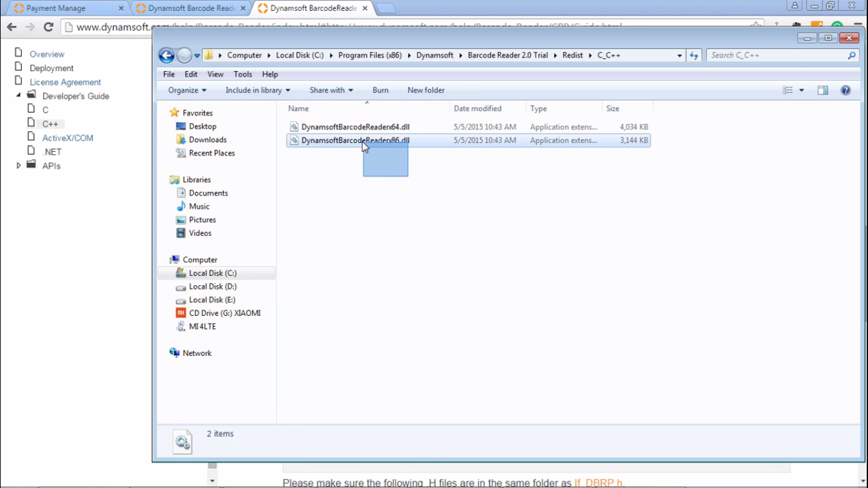Expand the APIs tree item
Screen dimensions: 868x488
click(x=18, y=165)
